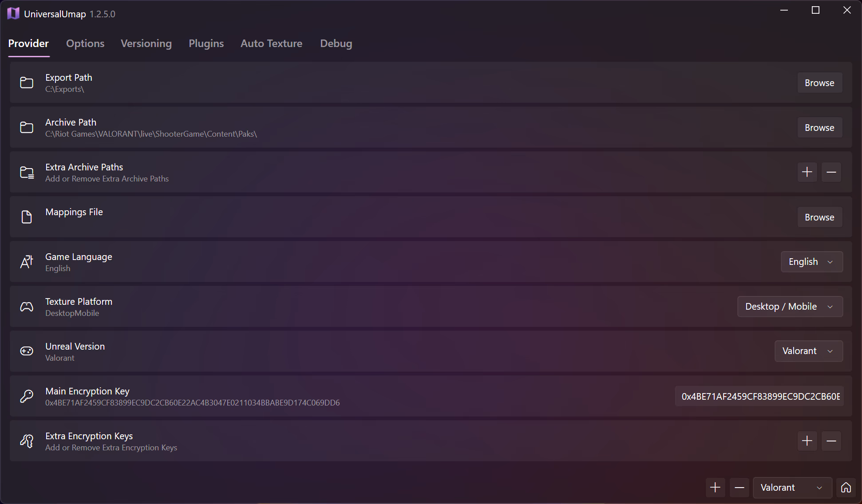This screenshot has height=504, width=862.
Task: Click the UniversalUmap app logo icon
Action: click(13, 13)
